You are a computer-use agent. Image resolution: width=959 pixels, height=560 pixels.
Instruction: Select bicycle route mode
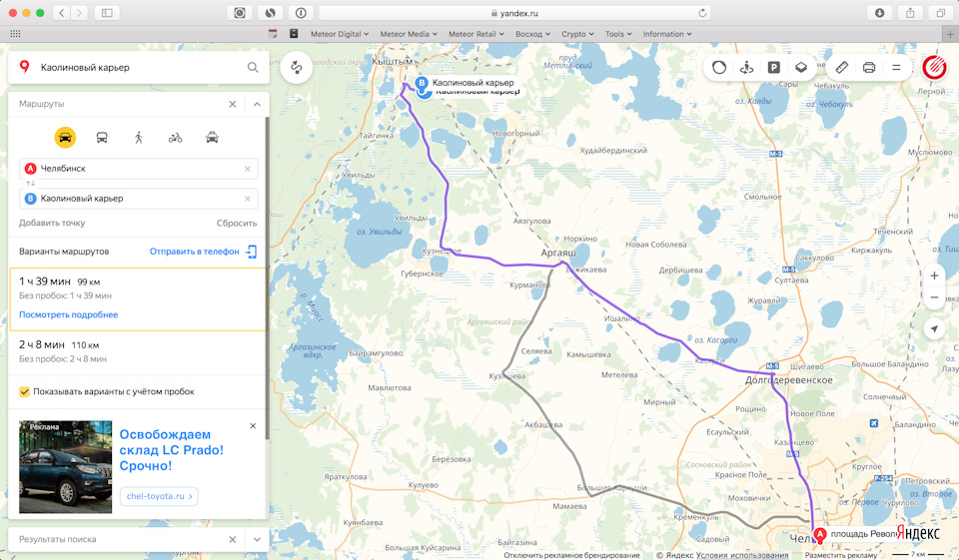[x=176, y=138]
